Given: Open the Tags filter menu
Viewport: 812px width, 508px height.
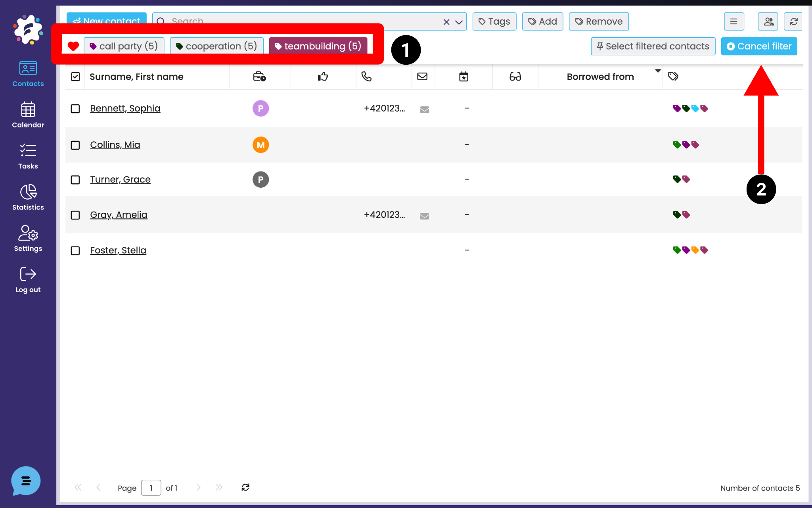Looking at the screenshot, I should 494,21.
